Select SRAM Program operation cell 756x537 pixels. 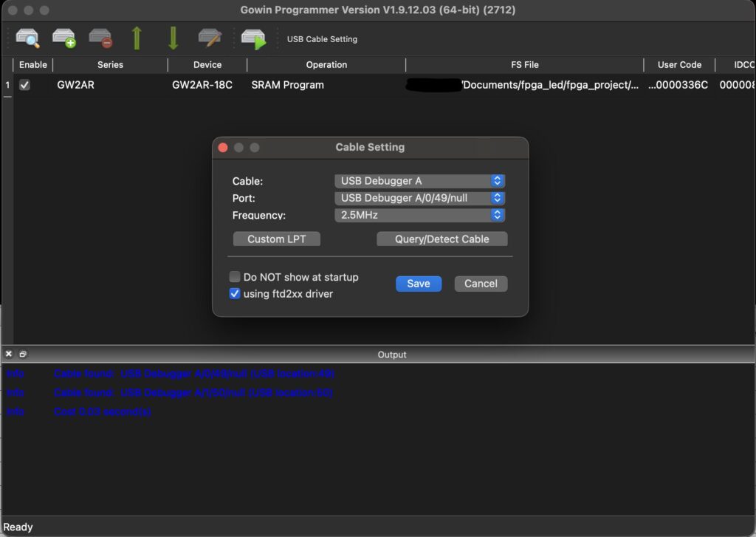click(326, 85)
